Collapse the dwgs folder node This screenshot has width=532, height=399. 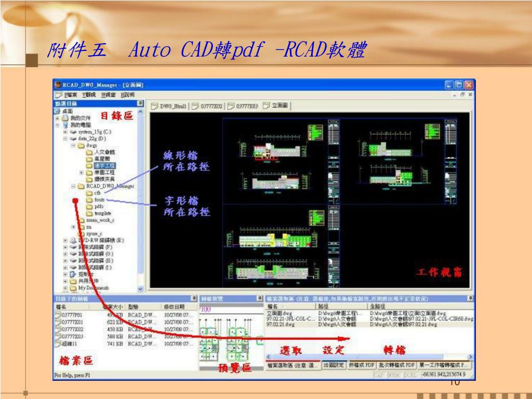pyautogui.click(x=73, y=145)
